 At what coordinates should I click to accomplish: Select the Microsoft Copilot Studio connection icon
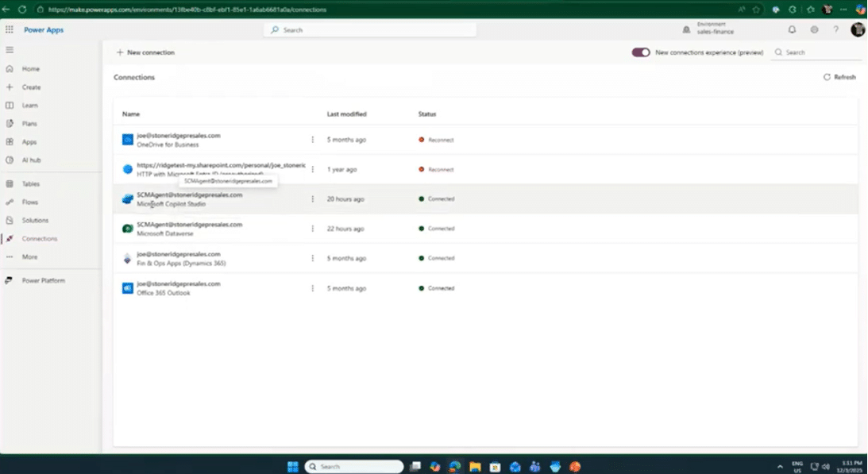pyautogui.click(x=126, y=198)
